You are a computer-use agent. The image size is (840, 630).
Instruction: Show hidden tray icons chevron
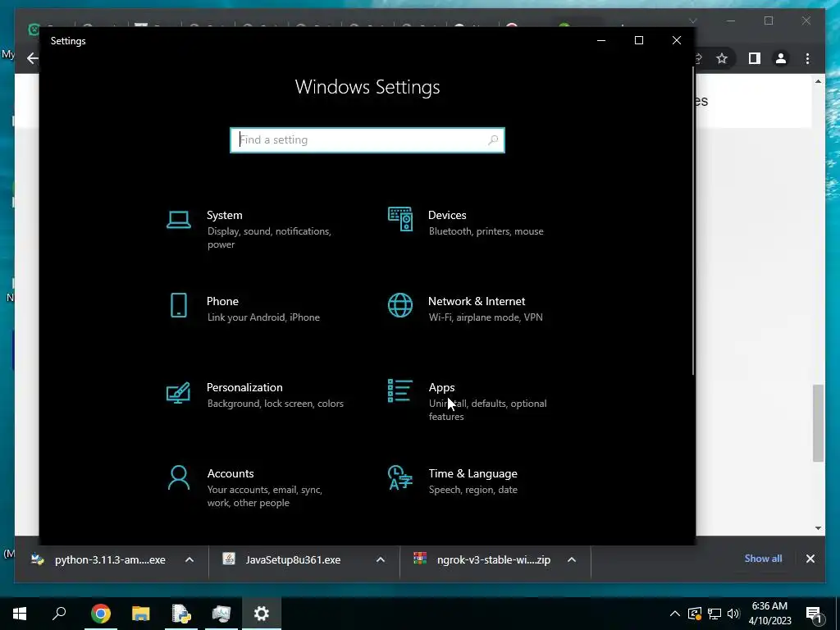[675, 614]
